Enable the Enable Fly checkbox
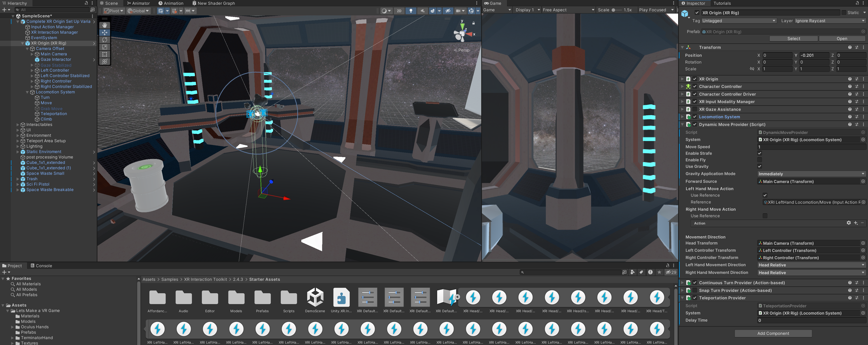Screen dimensions: 868x345 coord(759,160)
